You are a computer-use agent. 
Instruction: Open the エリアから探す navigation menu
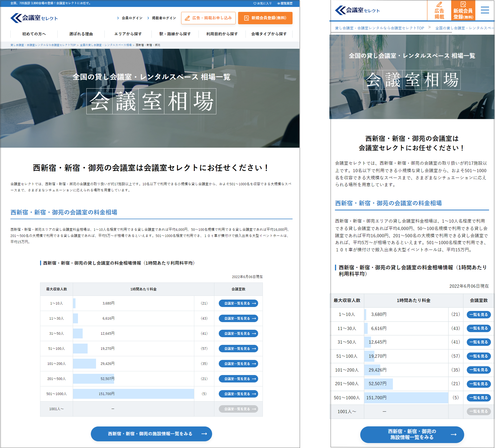(128, 34)
